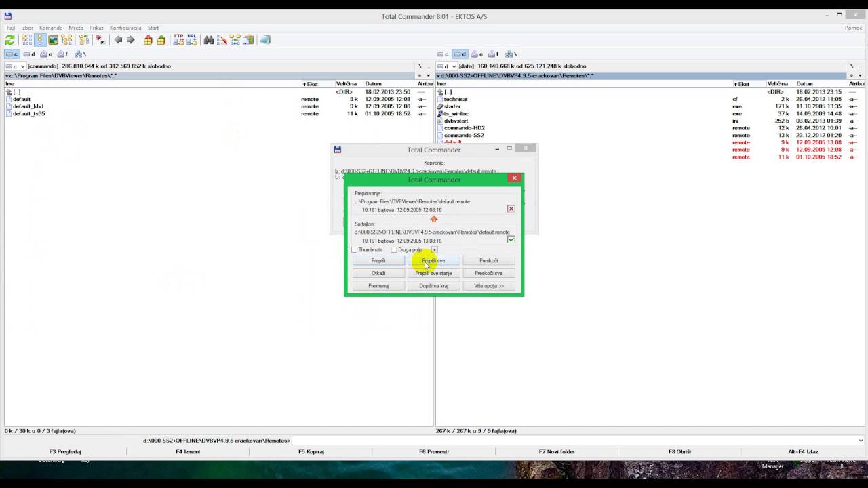This screenshot has height=488, width=868.
Task: Open network neighborhood button in right panel
Action: click(x=511, y=54)
